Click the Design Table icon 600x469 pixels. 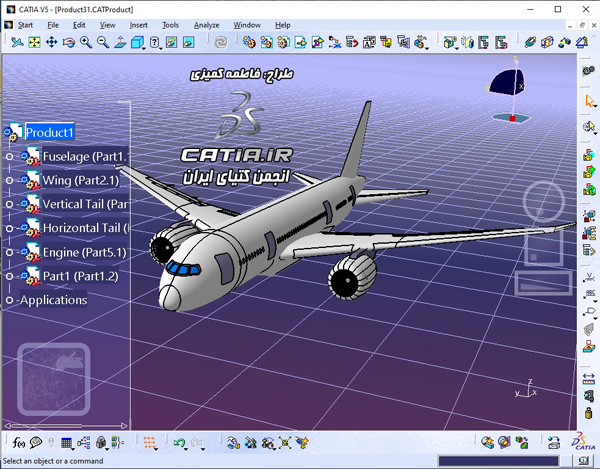[67, 443]
